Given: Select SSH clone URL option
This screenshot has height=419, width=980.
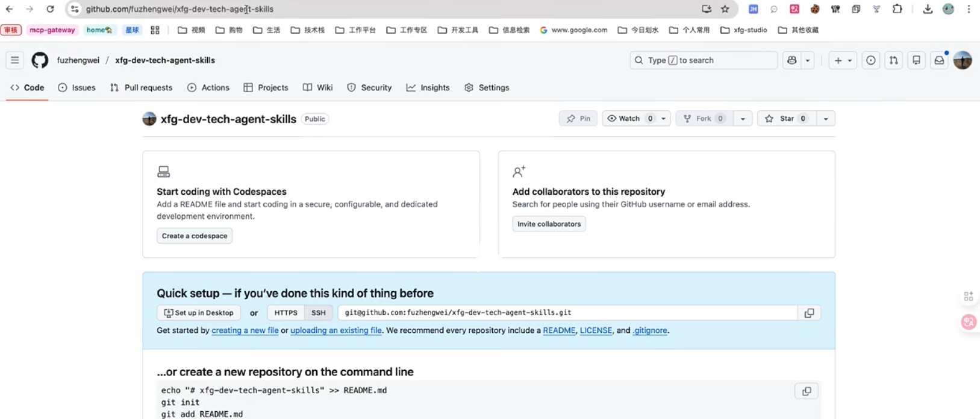Looking at the screenshot, I should (318, 313).
